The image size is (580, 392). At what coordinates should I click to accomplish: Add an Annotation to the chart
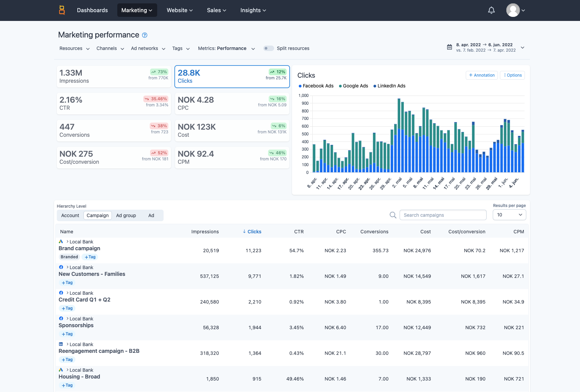pyautogui.click(x=482, y=75)
